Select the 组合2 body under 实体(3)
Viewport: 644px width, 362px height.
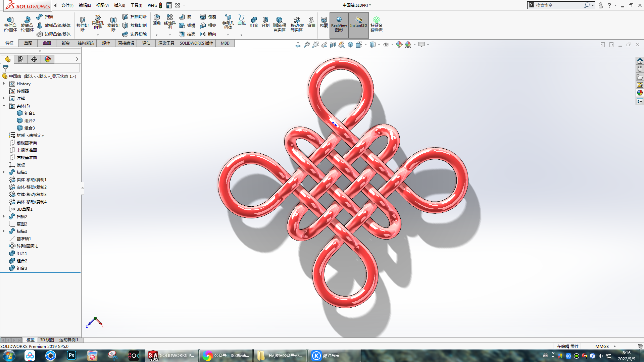click(26, 120)
